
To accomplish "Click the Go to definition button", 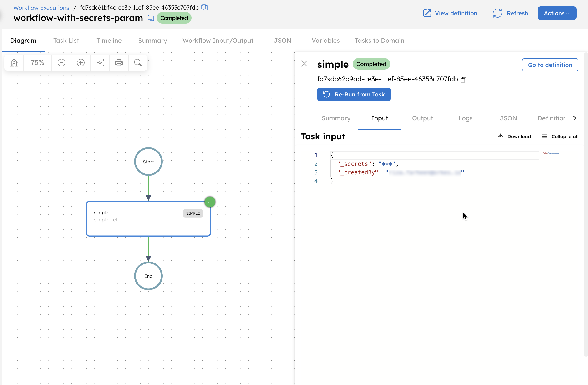I will coord(550,65).
